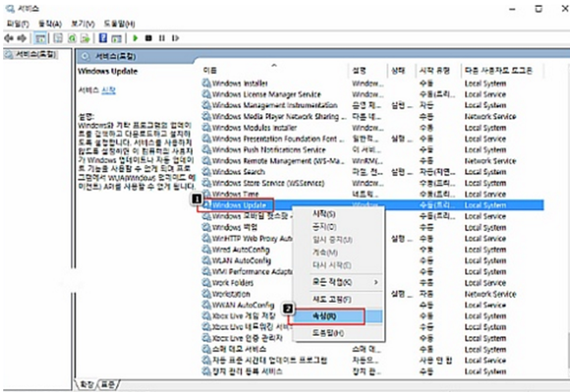Select the 자동 표준 시간대 업데이트 프로그램 row
Viewport: 570px width, 392px height.
pos(372,360)
